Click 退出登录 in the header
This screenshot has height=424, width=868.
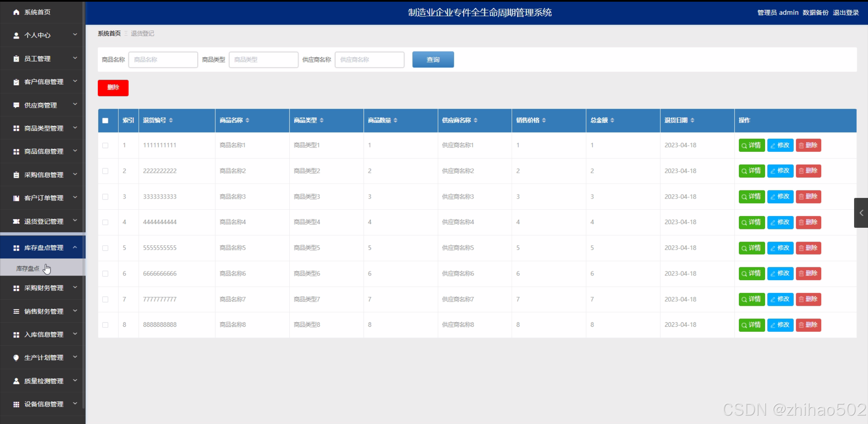tap(846, 13)
